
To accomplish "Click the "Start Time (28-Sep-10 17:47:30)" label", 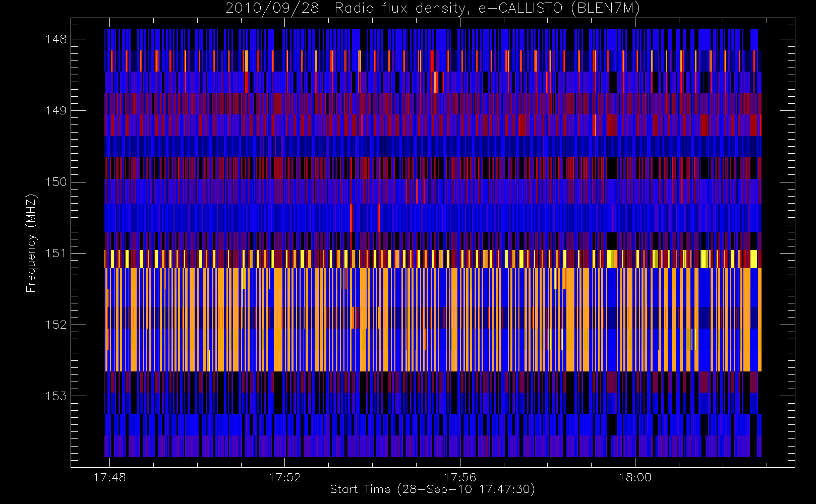I will click(x=432, y=489).
